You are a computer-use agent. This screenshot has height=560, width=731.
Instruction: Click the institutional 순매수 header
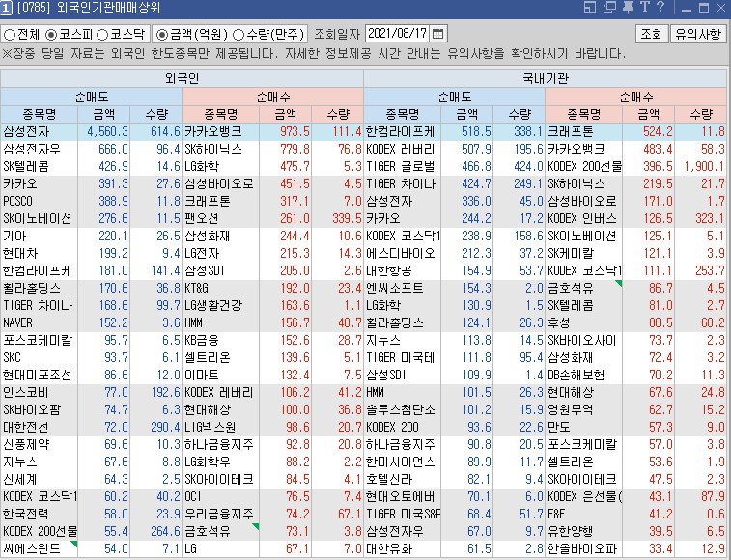pyautogui.click(x=636, y=97)
